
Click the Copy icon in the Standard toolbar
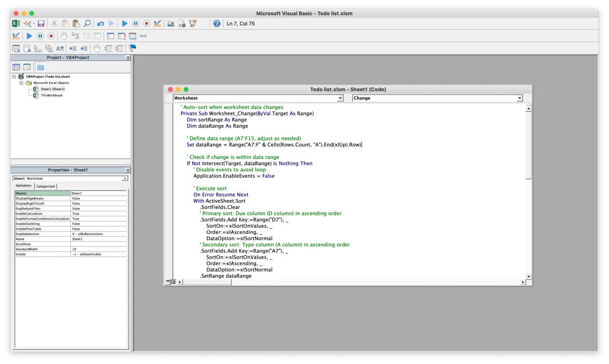pyautogui.click(x=65, y=23)
